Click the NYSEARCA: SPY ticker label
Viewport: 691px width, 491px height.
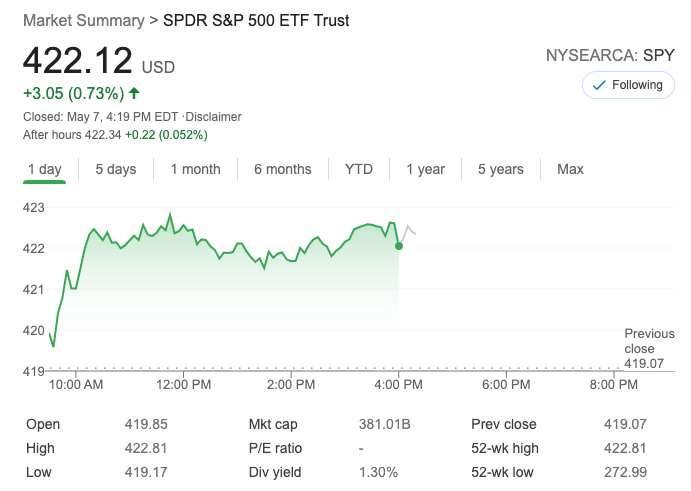[x=610, y=55]
